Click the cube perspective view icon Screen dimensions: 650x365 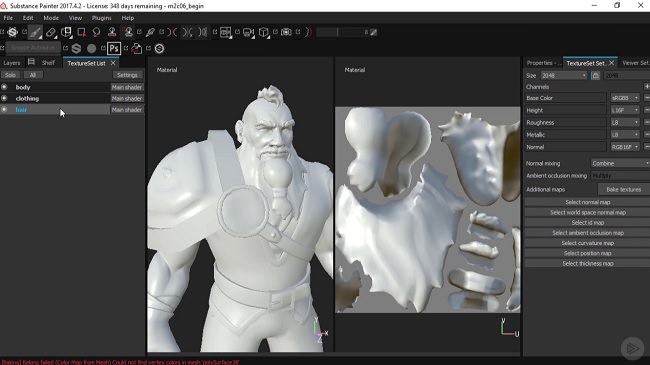pos(264,32)
